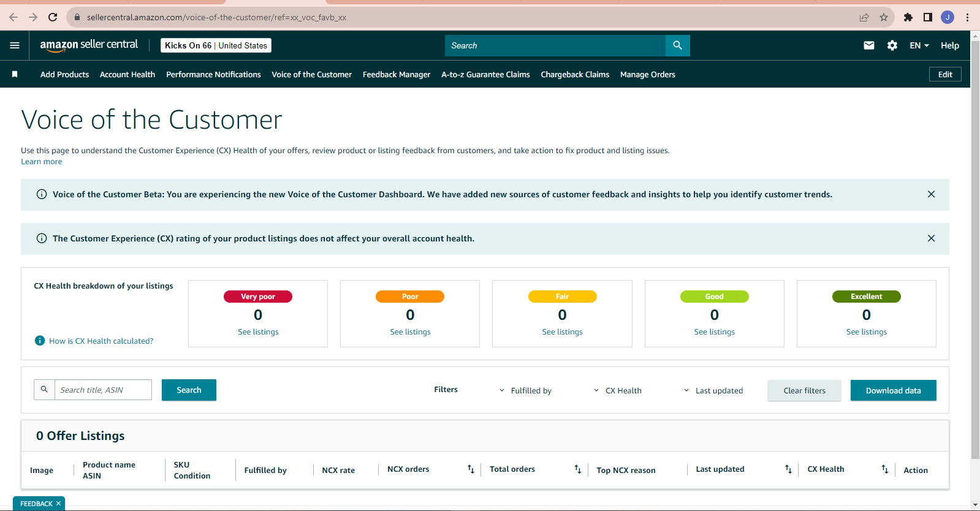The image size is (980, 511).
Task: See listings under Excellent
Action: [866, 331]
